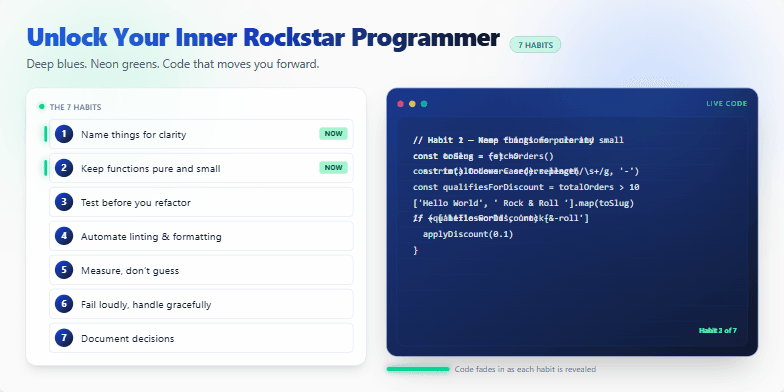Image resolution: width=784 pixels, height=392 pixels.
Task: Click the Code fades in caption
Action: 525,370
